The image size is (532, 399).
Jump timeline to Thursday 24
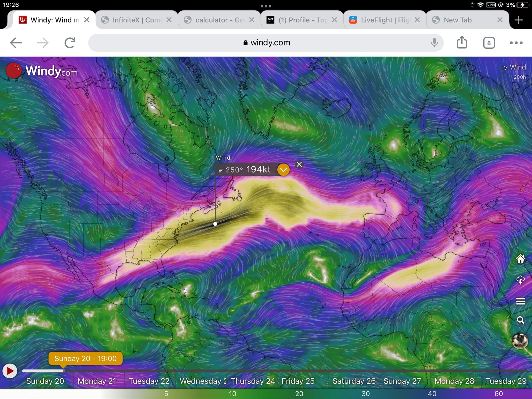click(x=252, y=381)
